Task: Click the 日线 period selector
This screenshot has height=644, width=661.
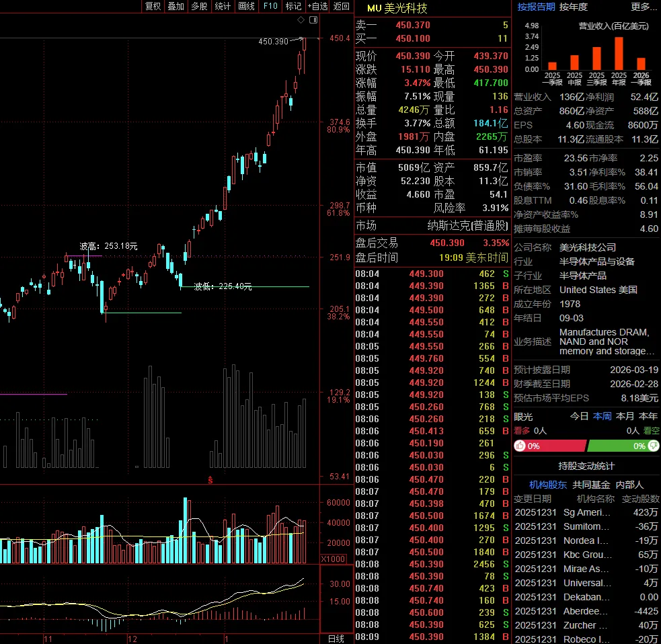Action: pyautogui.click(x=336, y=639)
